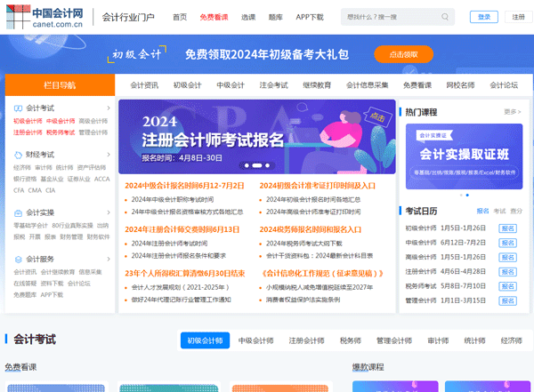This screenshot has width=534, height=392.
Task: Click the 登录 login button
Action: pyautogui.click(x=484, y=17)
